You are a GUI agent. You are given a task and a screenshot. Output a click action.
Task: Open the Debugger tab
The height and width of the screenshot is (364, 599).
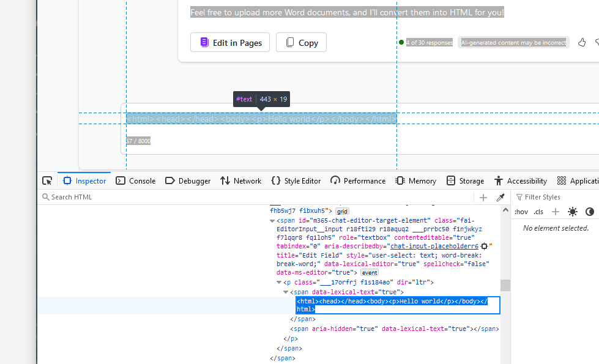[x=188, y=180]
